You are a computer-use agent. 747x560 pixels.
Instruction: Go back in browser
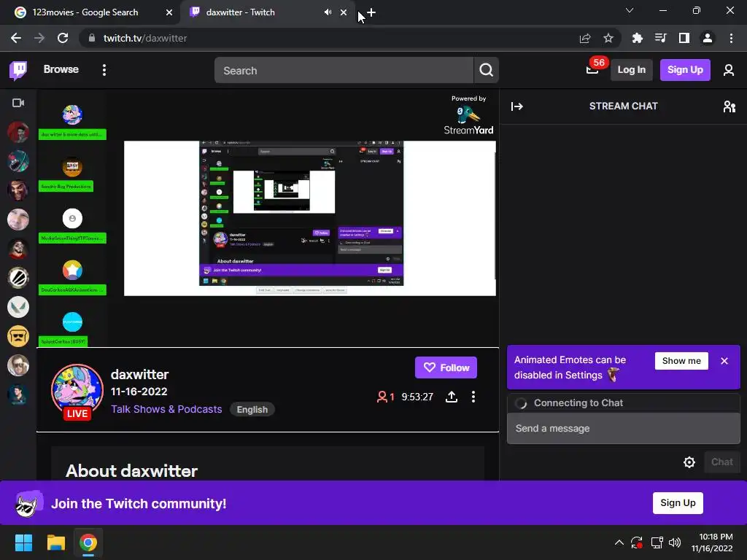click(x=16, y=38)
